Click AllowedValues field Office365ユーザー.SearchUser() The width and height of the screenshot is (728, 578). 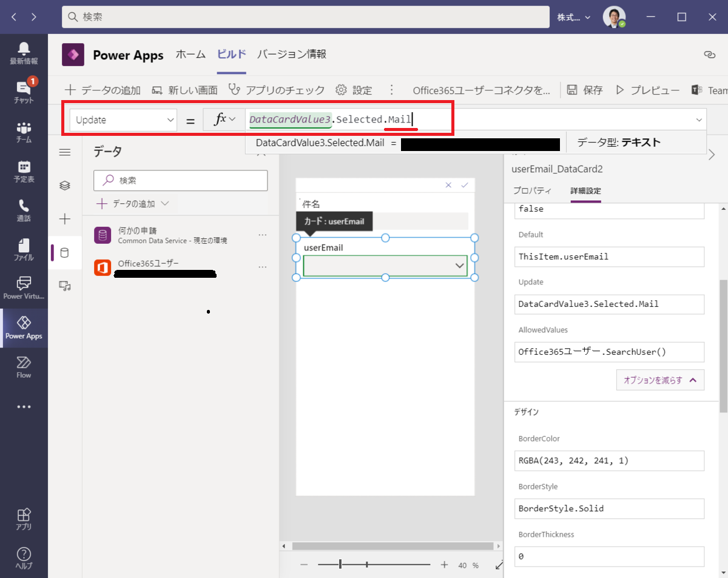609,352
